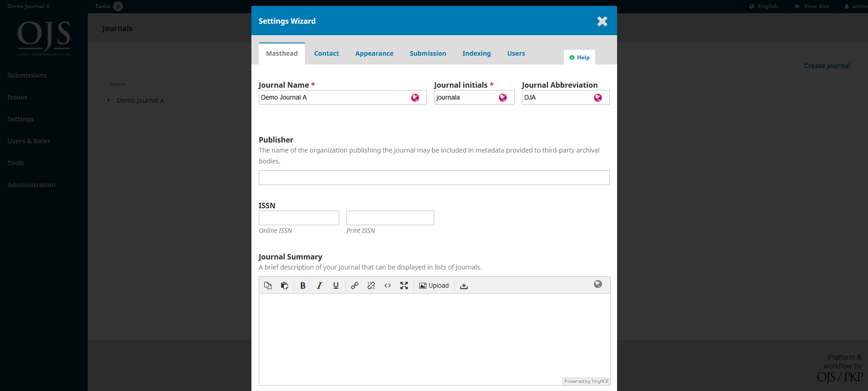
Task: Open the Demo Journal A header menu
Action: coord(28,6)
